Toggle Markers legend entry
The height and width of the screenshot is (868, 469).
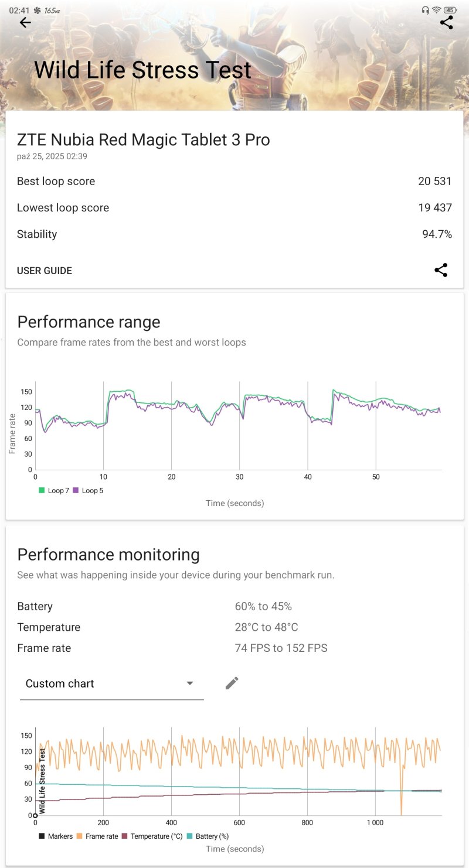(56, 836)
